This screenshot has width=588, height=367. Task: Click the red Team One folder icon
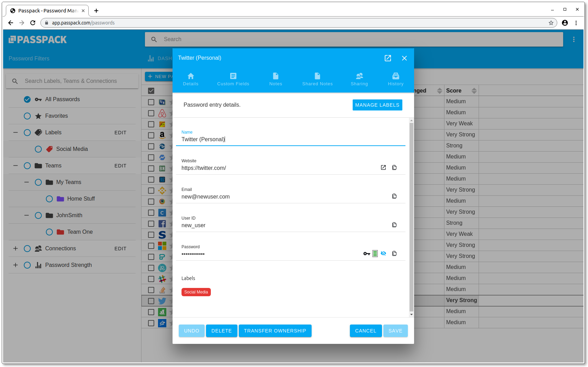tap(60, 232)
